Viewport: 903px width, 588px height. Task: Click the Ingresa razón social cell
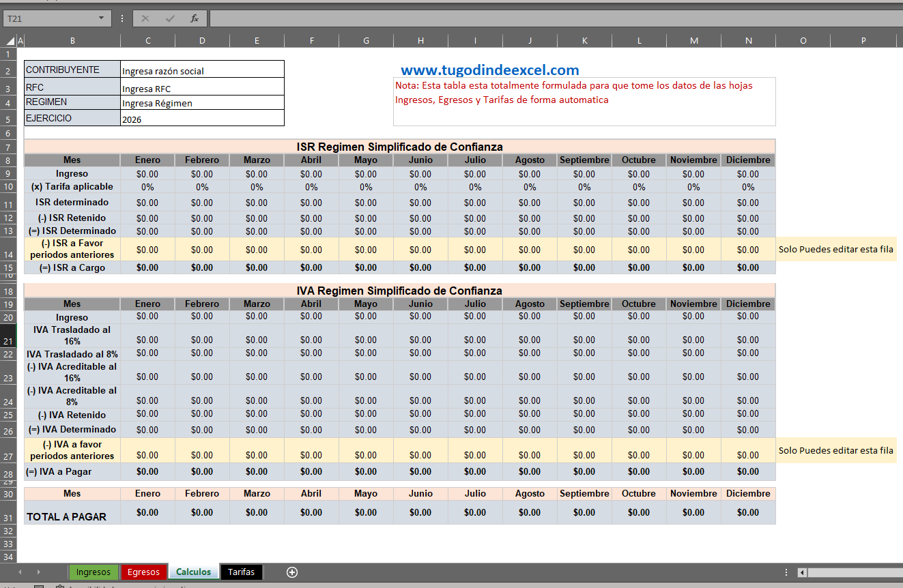pyautogui.click(x=202, y=69)
